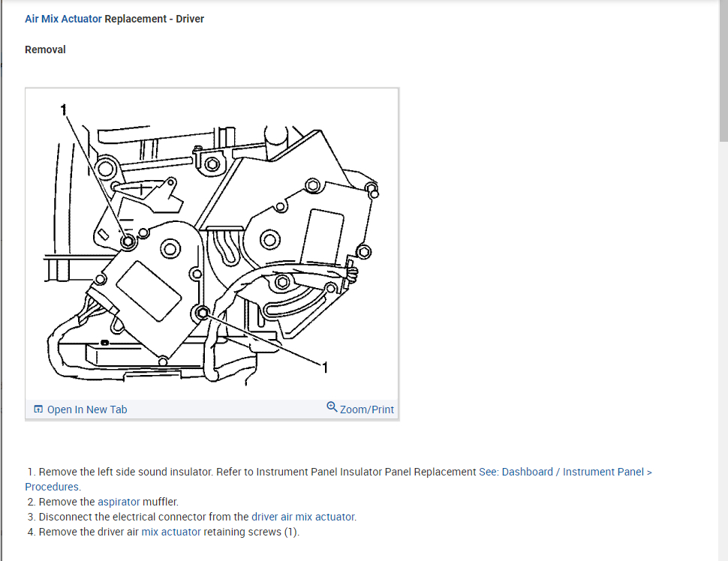
Task: Select the Zoom/Print text link
Action: 367,409
